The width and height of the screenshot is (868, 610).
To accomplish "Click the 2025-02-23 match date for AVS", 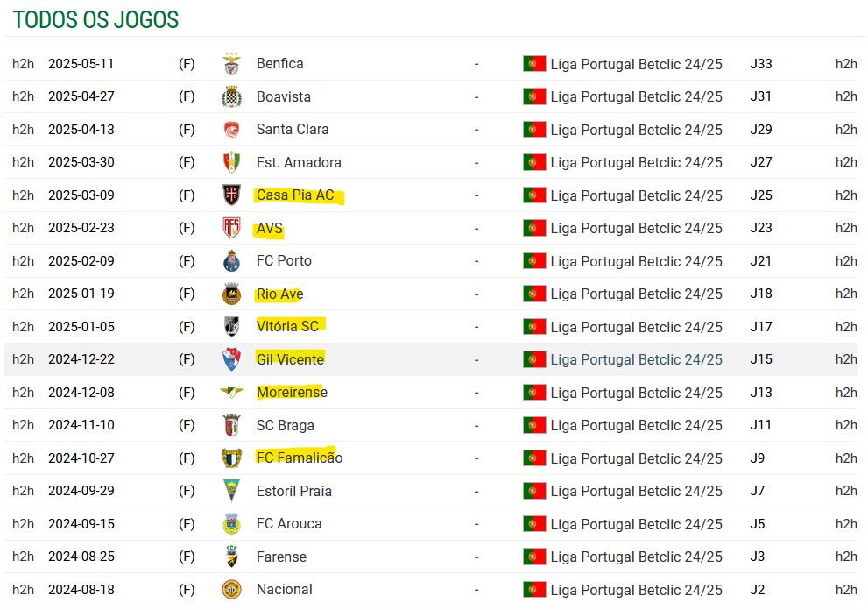I will [x=81, y=228].
